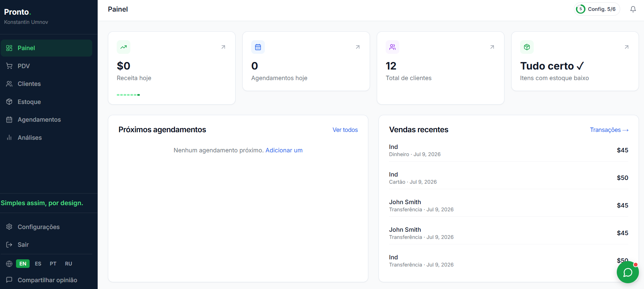Click the package icon on estoque baixo card
644x289 pixels.
click(x=527, y=47)
